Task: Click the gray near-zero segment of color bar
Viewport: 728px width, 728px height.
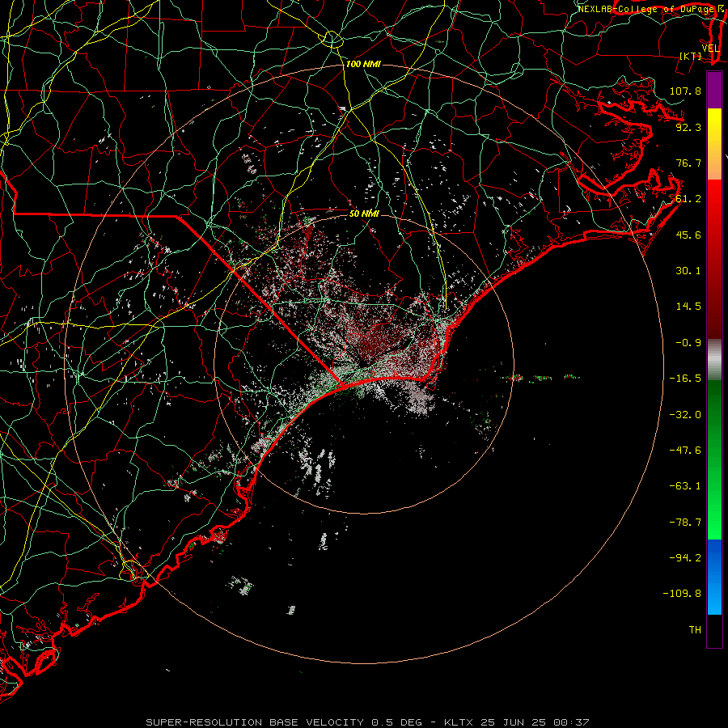Action: point(714,360)
